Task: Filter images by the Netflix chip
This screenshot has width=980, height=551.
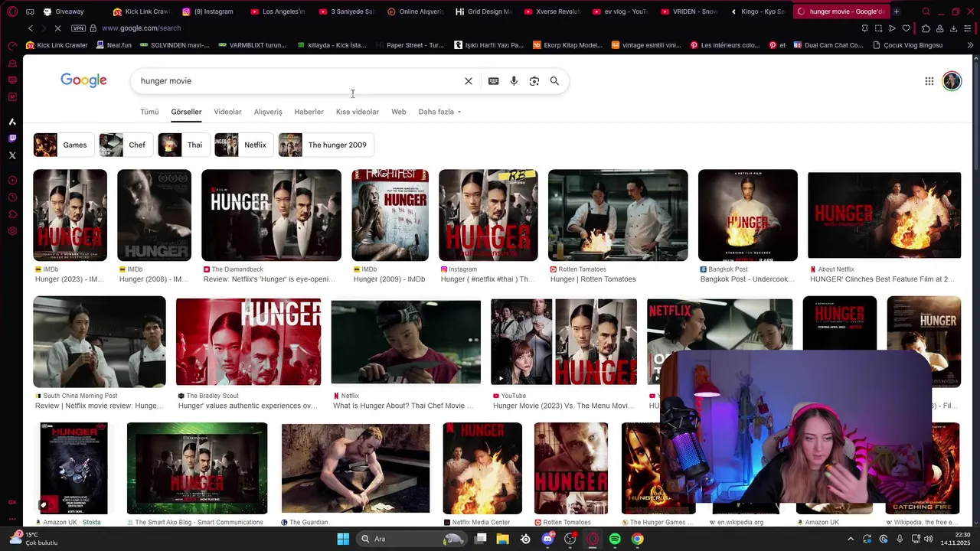Action: (x=243, y=145)
